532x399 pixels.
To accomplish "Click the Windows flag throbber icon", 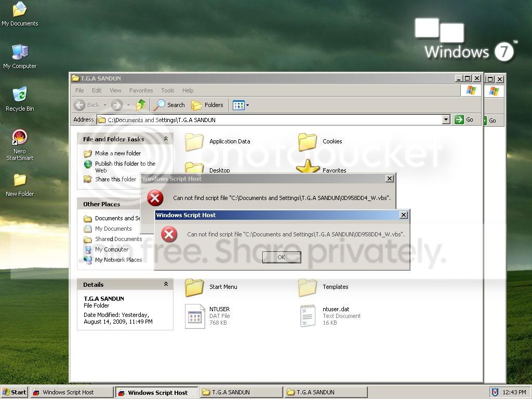I will 471,90.
